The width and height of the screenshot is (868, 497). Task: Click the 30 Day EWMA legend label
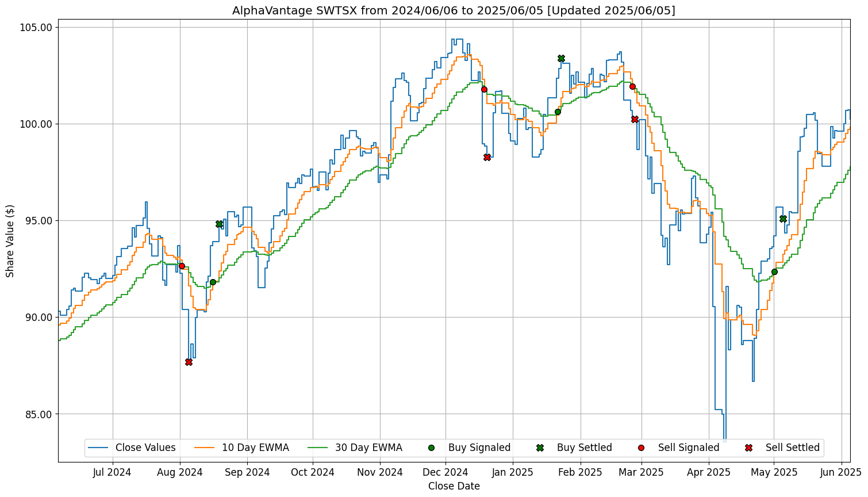pos(368,448)
